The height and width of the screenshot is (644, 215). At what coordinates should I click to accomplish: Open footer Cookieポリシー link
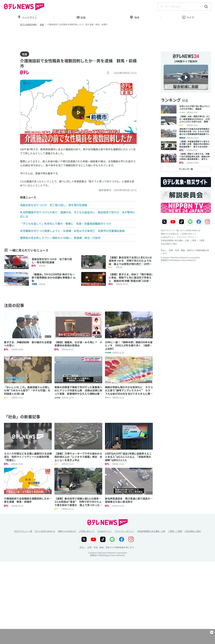104,531
